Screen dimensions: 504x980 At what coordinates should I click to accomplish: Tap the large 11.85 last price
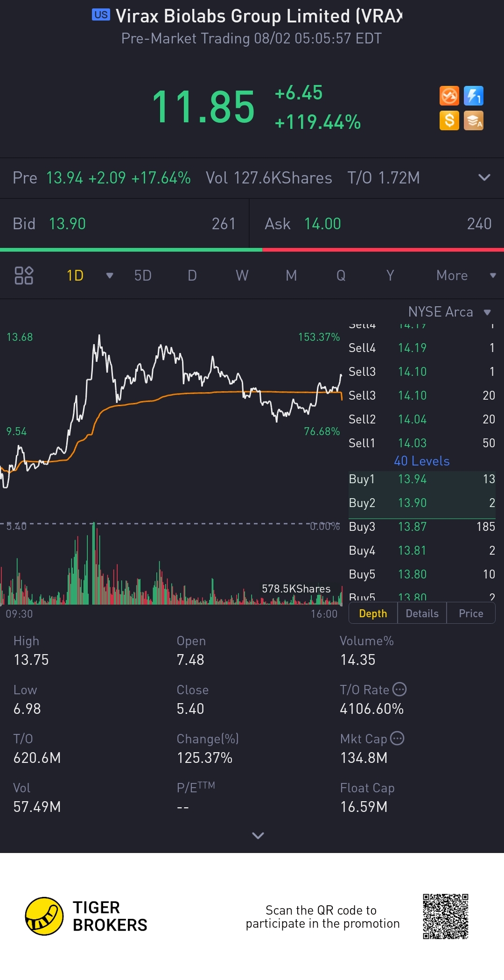click(x=203, y=107)
